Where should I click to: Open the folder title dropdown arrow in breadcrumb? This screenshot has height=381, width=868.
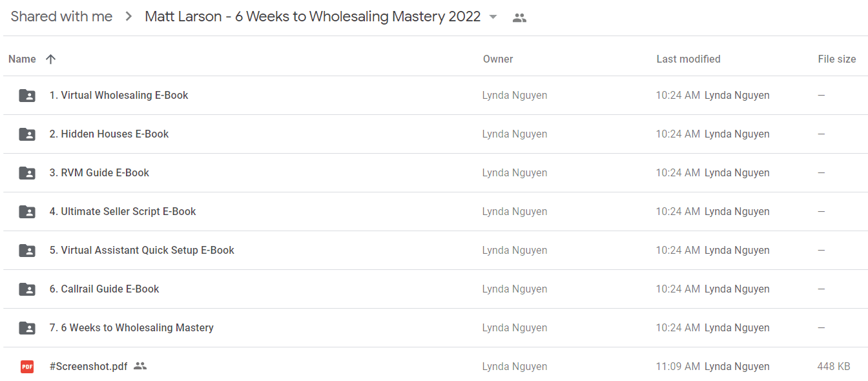pos(493,17)
